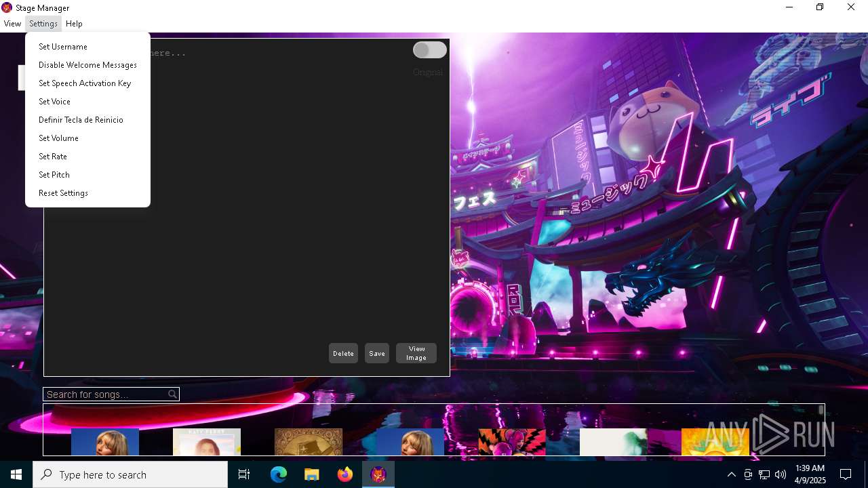Open the taskbar clock and date

pos(810,474)
